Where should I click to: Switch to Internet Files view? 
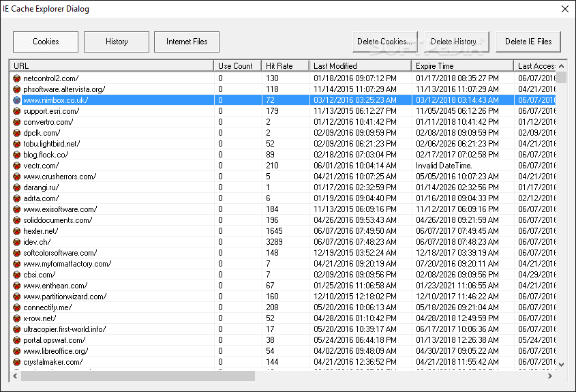click(x=187, y=42)
